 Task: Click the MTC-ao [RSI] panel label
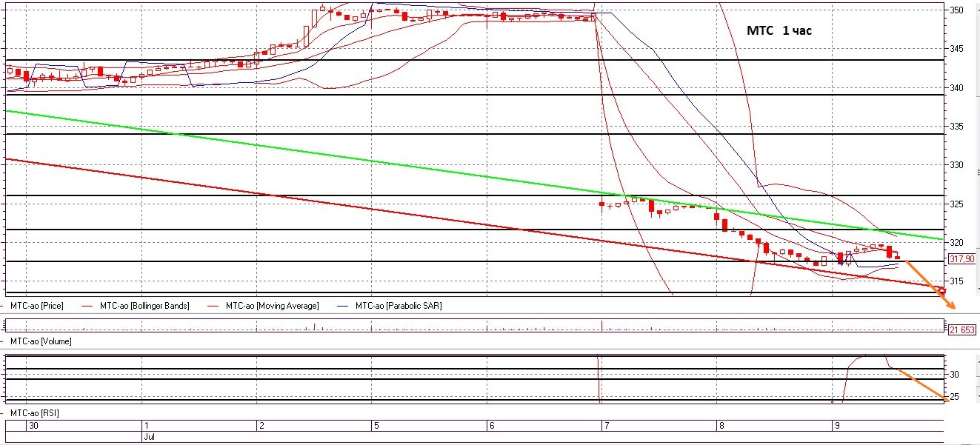34,412
